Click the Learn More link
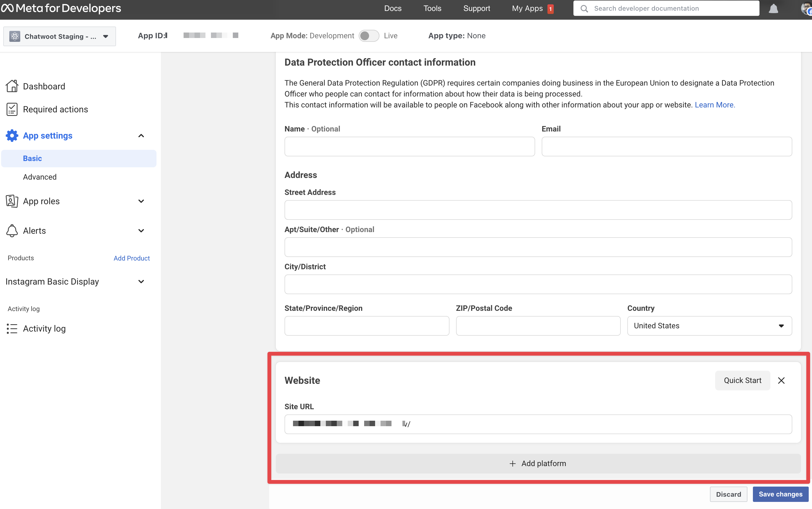Viewport: 812px width, 509px height. [715, 105]
